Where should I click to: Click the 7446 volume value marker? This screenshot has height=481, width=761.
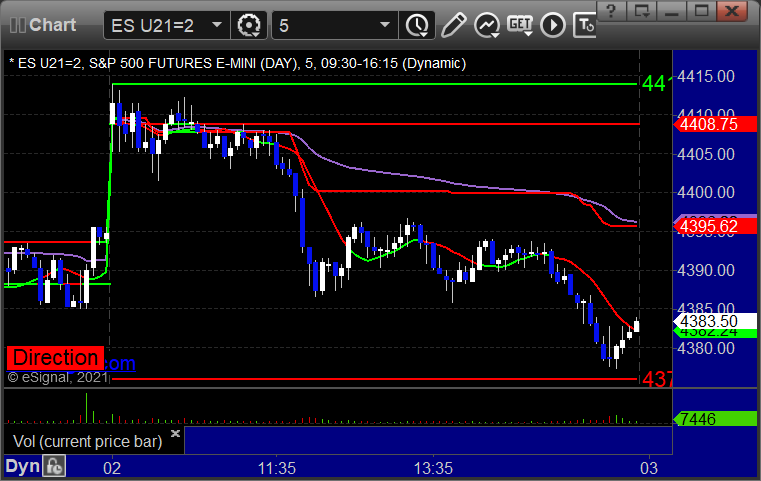tap(714, 418)
